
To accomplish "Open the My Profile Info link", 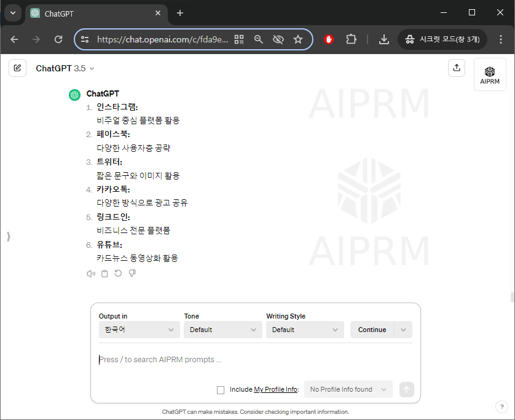I will pos(276,389).
